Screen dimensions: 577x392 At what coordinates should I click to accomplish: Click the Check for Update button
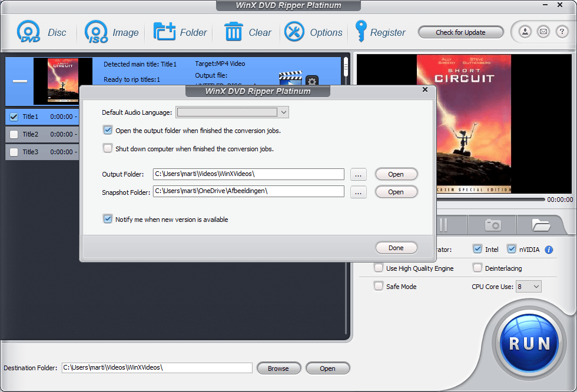(x=460, y=32)
